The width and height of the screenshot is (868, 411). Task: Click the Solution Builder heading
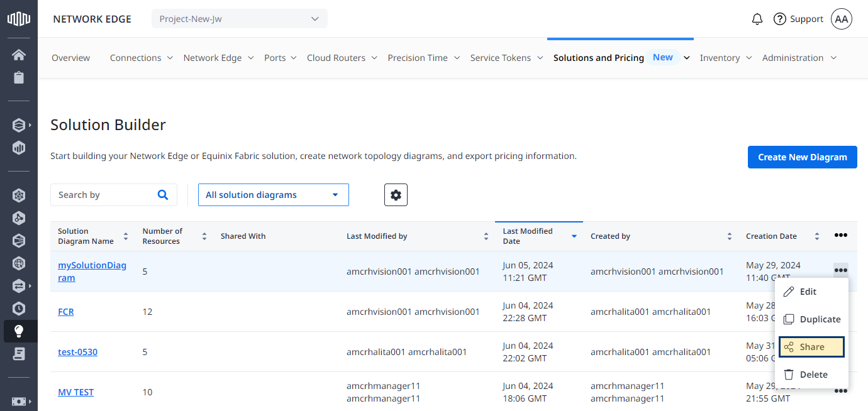coord(108,125)
